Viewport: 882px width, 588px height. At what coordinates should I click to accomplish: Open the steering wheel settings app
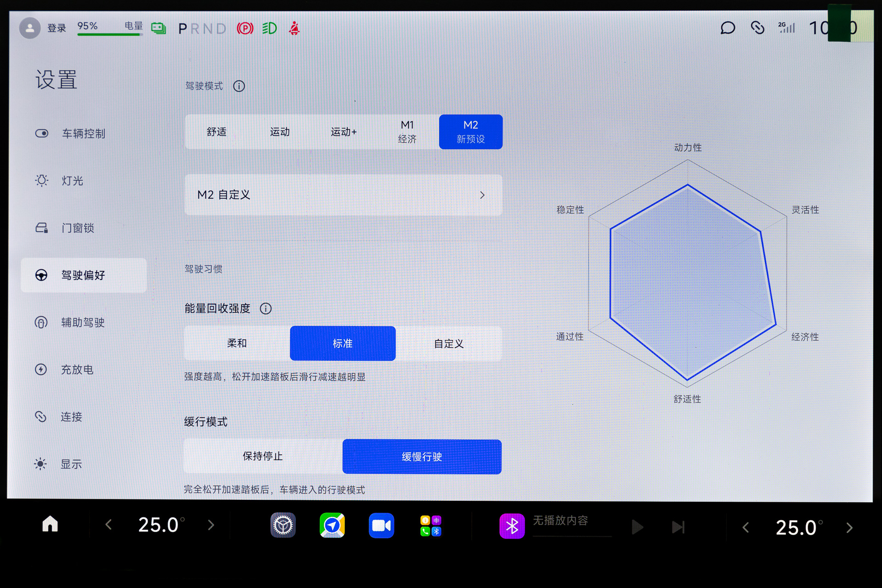click(283, 525)
